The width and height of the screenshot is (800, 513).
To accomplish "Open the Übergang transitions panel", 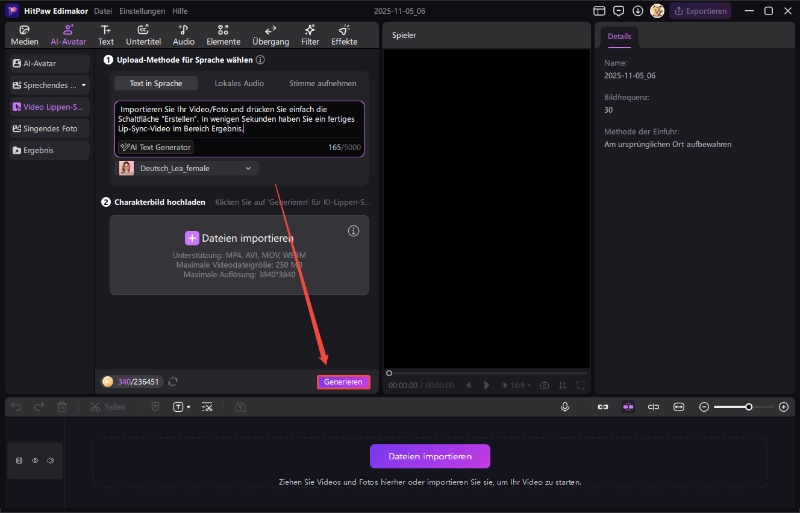I will (x=271, y=35).
